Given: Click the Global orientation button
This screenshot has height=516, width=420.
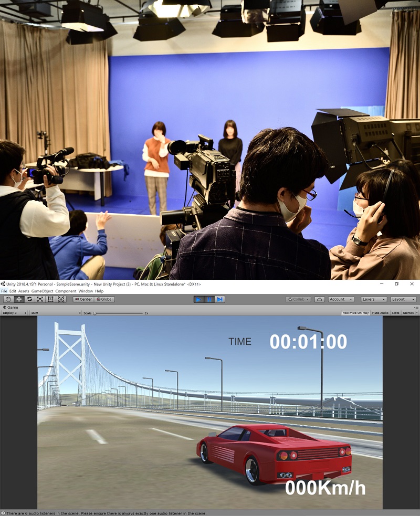Looking at the screenshot, I should tap(104, 299).
